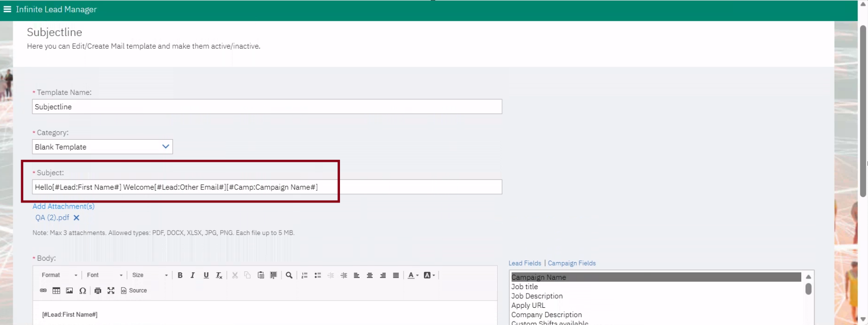Toggle underline formatting

point(206,275)
